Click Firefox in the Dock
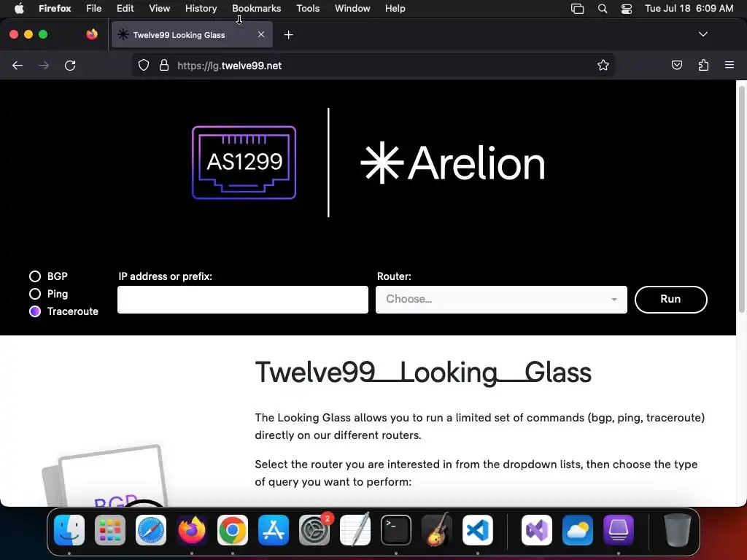Viewport: 747px width, 560px height. 192,530
